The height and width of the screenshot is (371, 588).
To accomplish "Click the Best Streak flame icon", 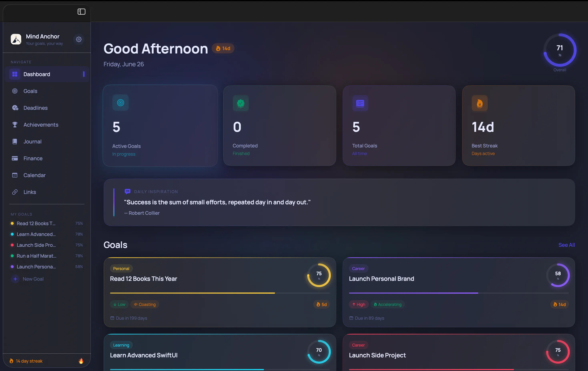I will point(480,103).
